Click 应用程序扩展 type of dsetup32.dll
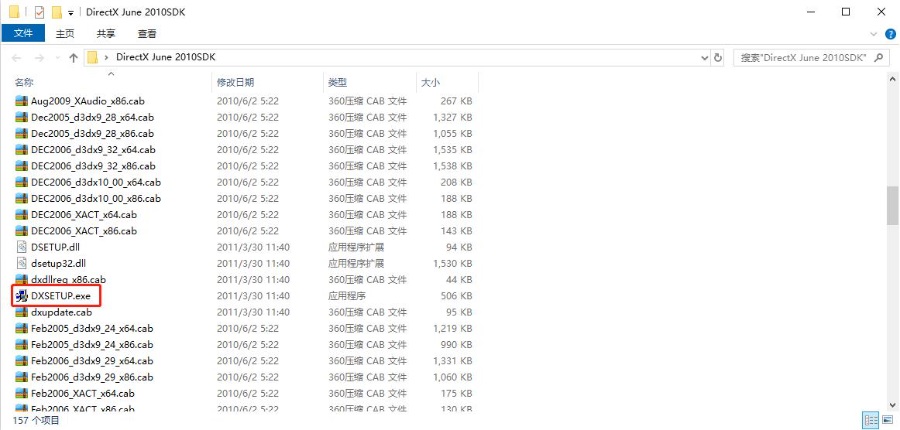This screenshot has height=430, width=900. (x=356, y=264)
